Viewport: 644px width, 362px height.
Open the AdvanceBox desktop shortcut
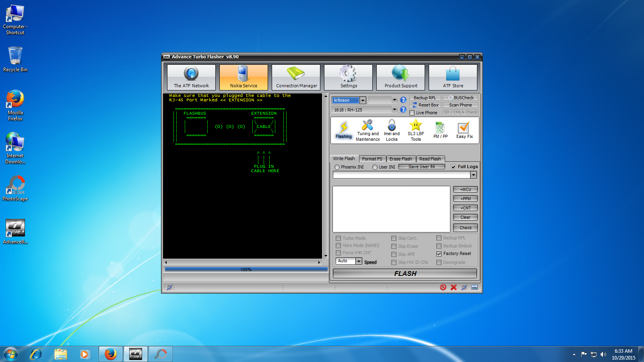(x=15, y=232)
